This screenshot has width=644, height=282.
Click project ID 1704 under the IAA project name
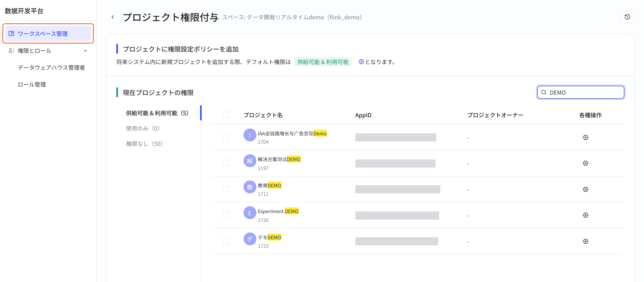263,142
